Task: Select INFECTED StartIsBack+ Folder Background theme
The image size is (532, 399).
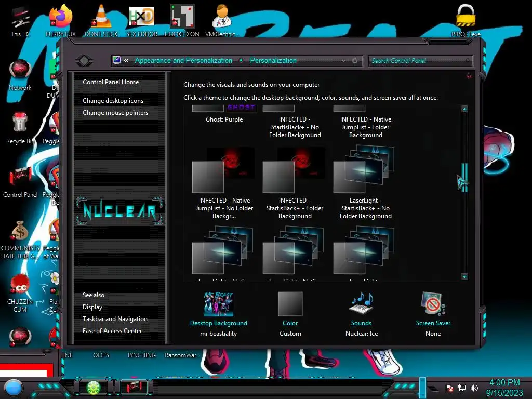Action: (295, 183)
